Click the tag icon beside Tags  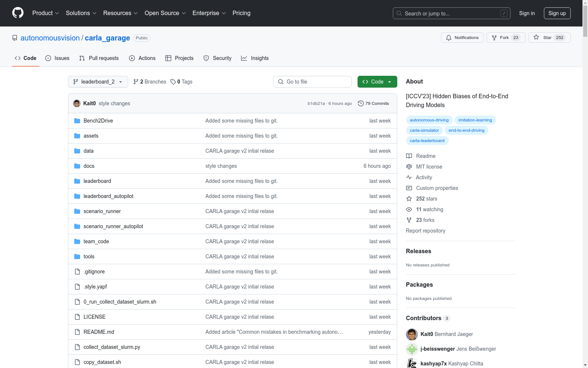173,82
